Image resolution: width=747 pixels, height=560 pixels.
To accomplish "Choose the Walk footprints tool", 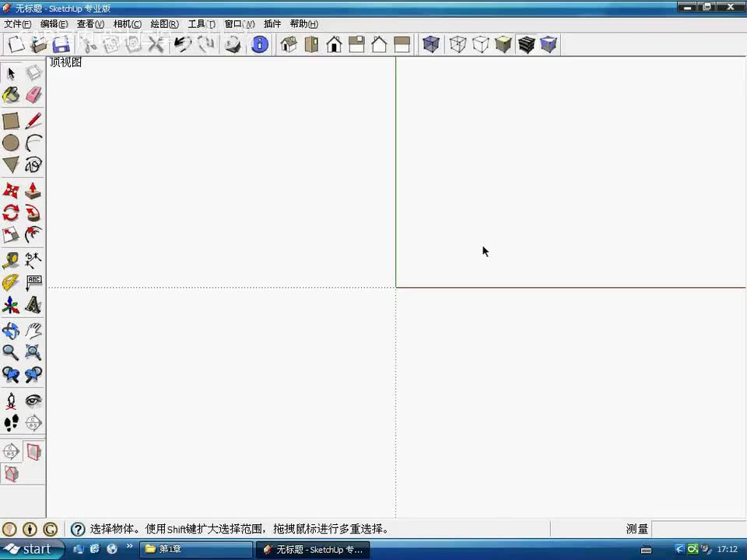I will [x=11, y=423].
